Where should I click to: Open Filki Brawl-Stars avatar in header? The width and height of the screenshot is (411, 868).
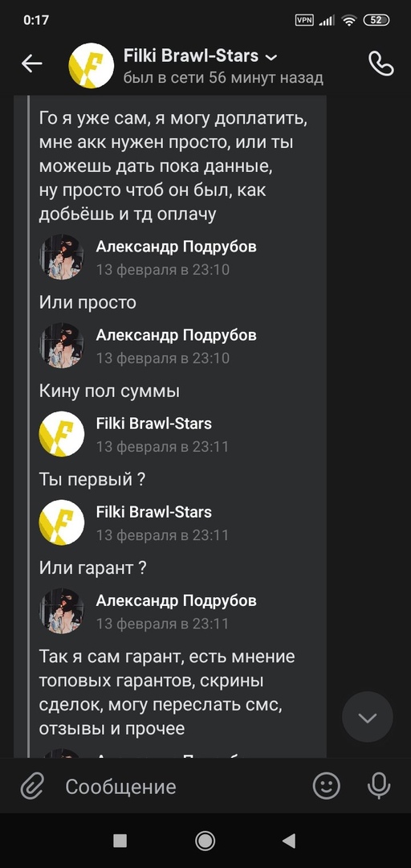pos(92,65)
